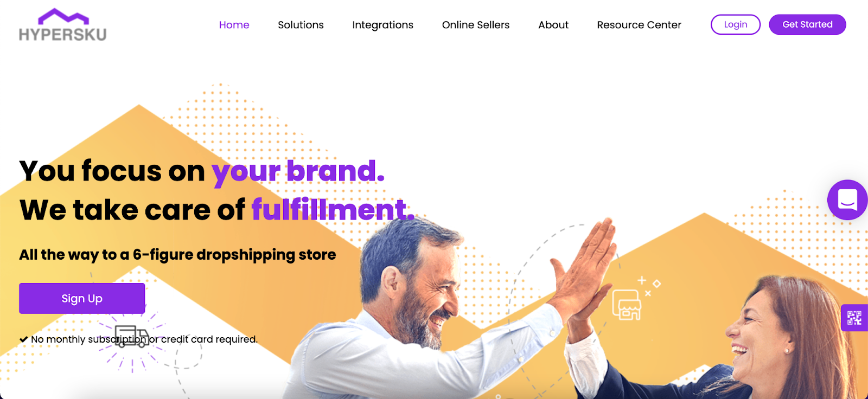The image size is (868, 399).
Task: Click the purple roof shape above HYPERSKU
Action: (63, 17)
